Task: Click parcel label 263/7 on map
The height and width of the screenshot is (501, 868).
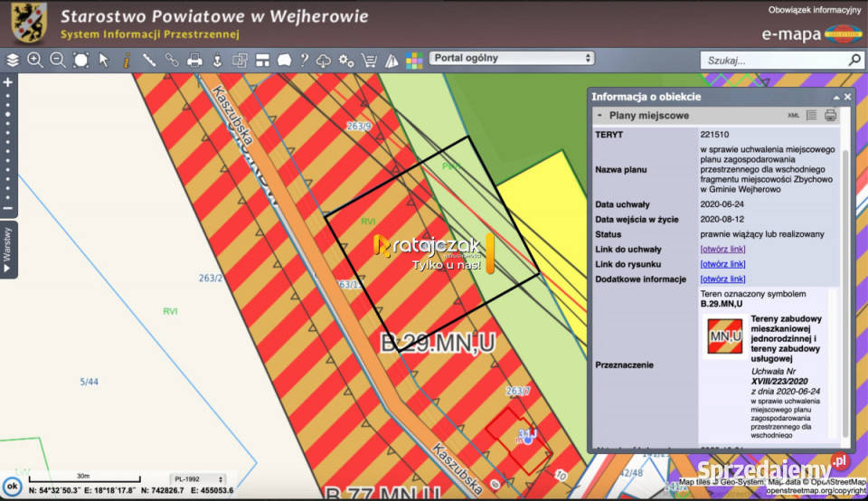Action: click(518, 391)
